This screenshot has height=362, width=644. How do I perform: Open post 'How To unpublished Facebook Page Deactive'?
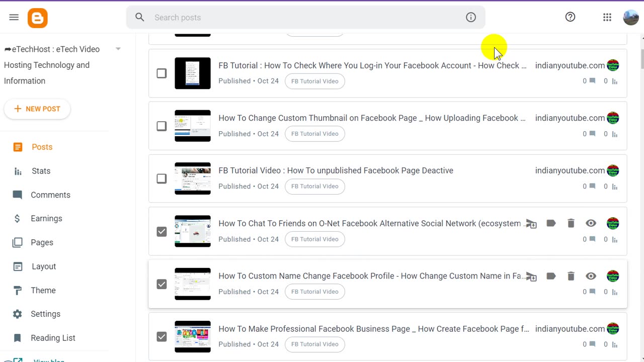point(336,170)
